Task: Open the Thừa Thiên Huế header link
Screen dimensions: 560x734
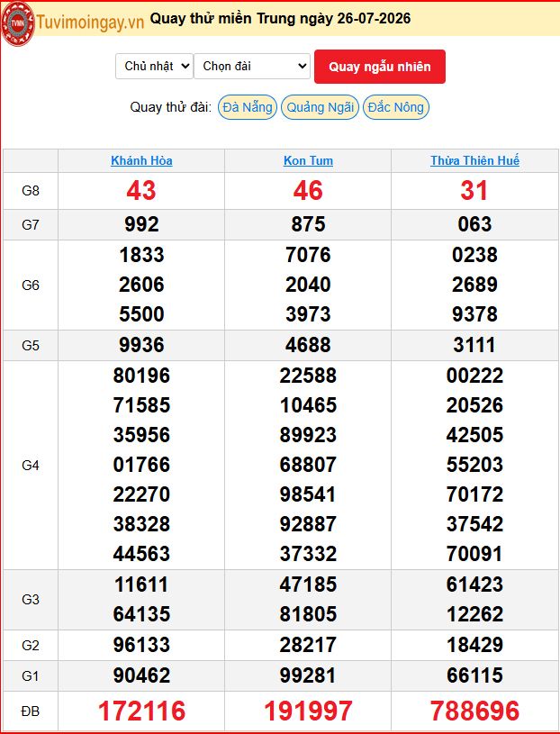Action: click(474, 160)
